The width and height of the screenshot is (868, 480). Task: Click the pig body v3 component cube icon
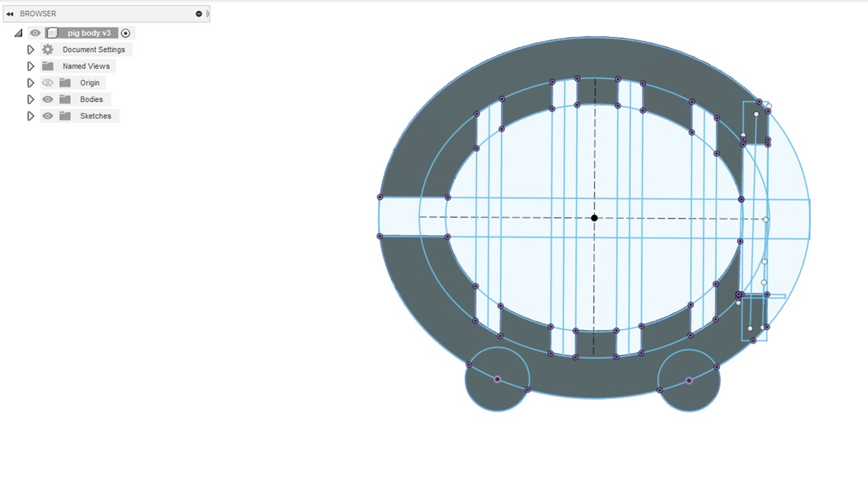tap(52, 33)
